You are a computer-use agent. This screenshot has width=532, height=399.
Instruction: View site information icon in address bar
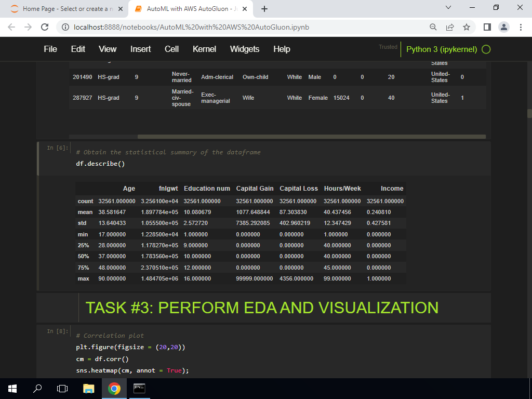coord(65,27)
